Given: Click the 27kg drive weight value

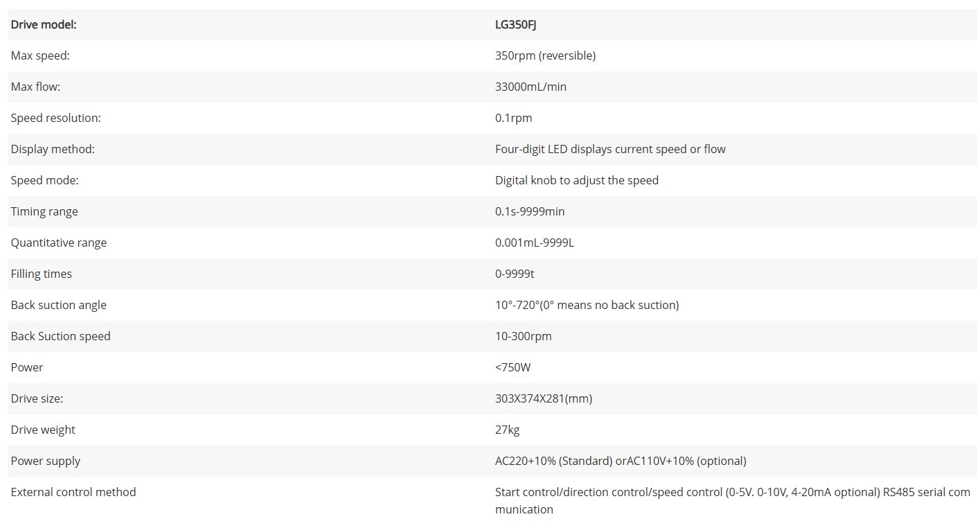Looking at the screenshot, I should 507,430.
